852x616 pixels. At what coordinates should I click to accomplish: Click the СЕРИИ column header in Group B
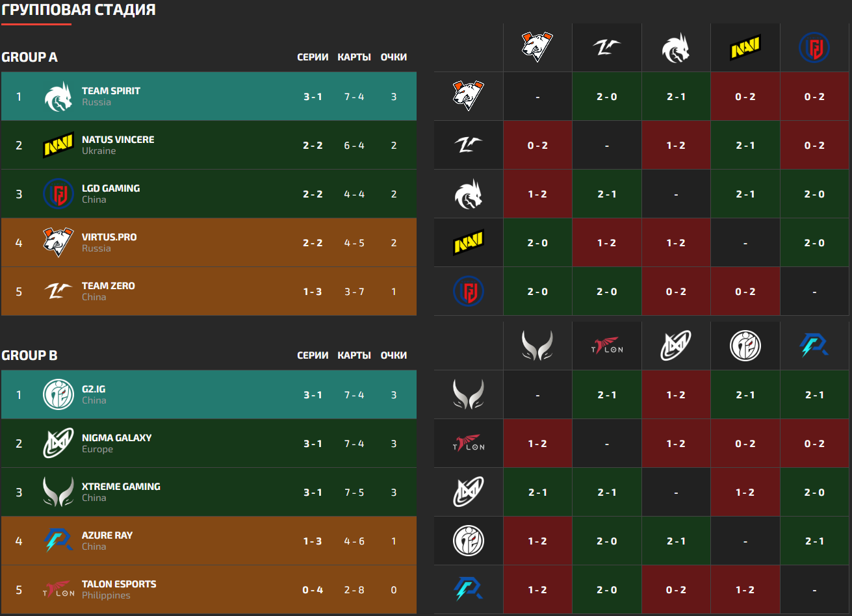tap(313, 355)
